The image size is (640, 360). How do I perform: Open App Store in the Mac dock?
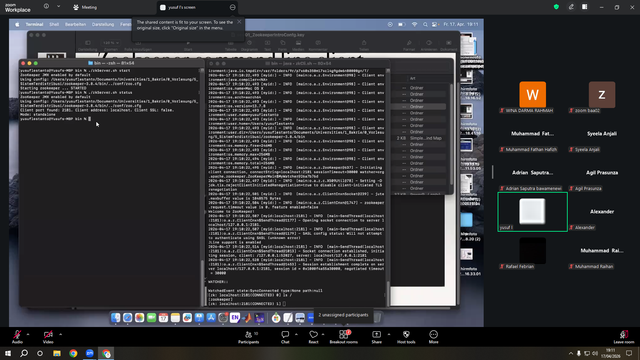[211, 318]
